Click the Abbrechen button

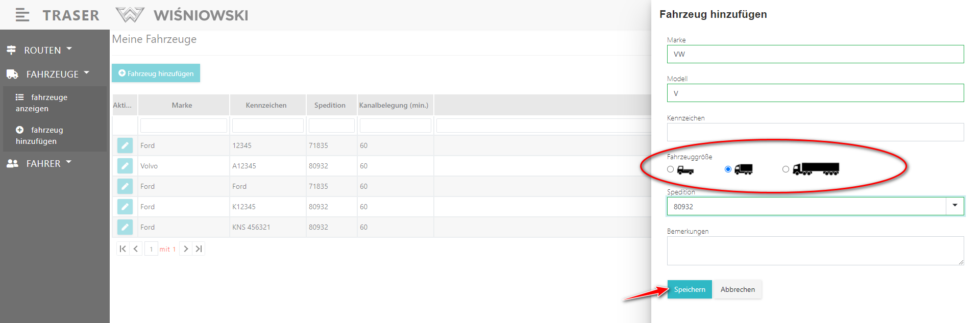(x=738, y=289)
